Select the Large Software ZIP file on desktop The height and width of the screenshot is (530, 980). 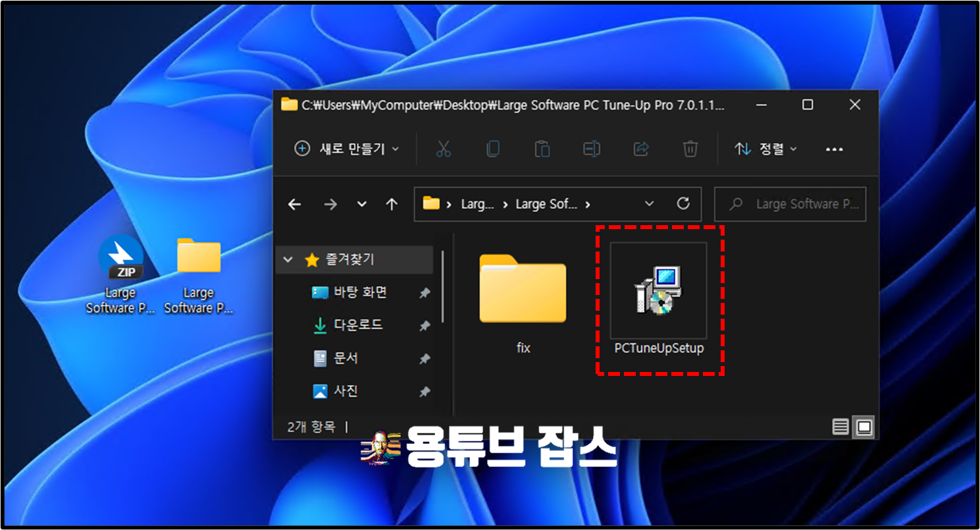coord(120,275)
